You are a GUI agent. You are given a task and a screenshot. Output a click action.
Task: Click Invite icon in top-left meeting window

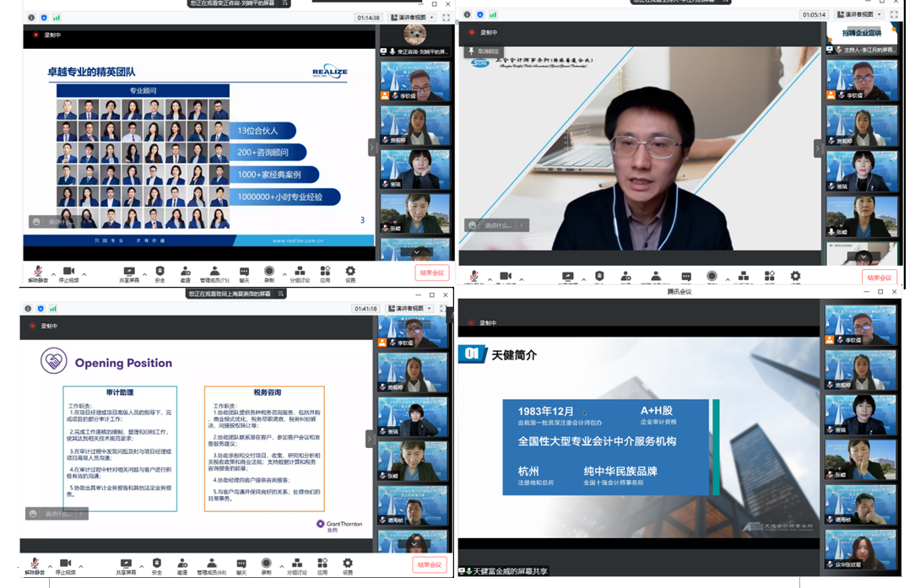[185, 273]
